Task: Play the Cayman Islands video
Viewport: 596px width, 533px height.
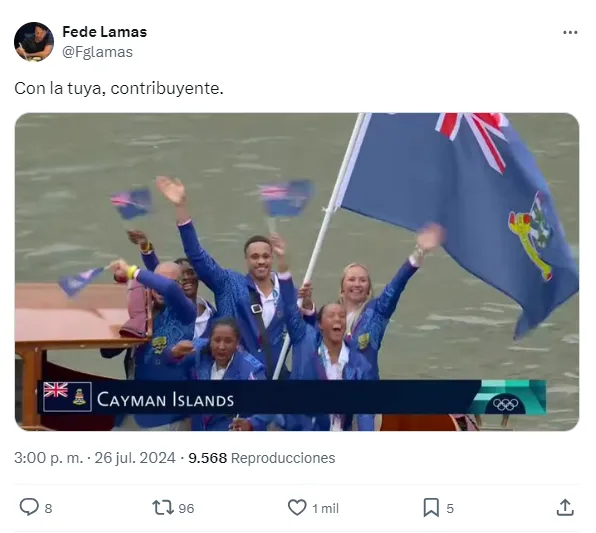Action: 297,272
